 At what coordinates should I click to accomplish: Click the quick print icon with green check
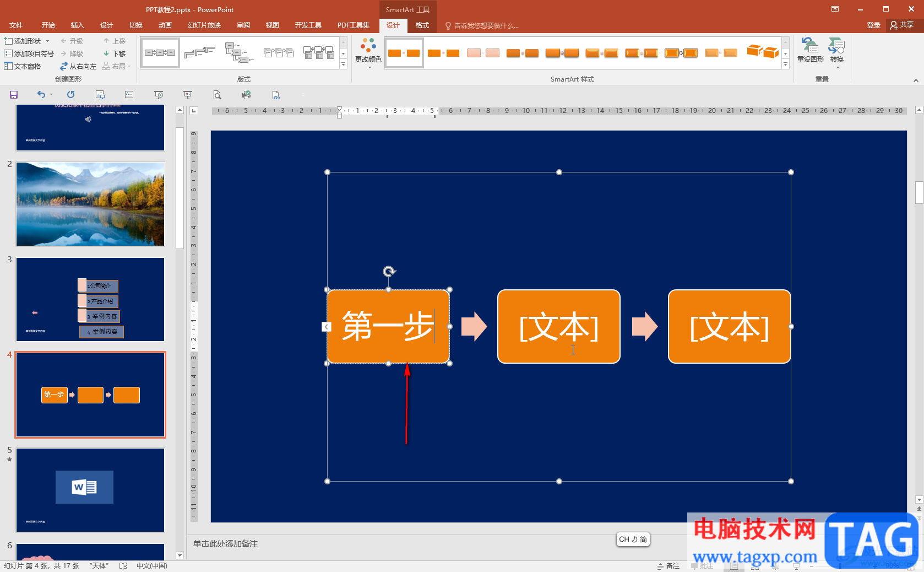(246, 95)
